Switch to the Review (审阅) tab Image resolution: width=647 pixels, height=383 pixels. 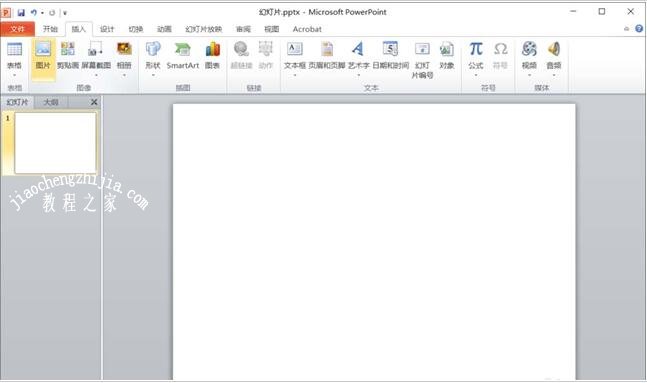coord(243,29)
